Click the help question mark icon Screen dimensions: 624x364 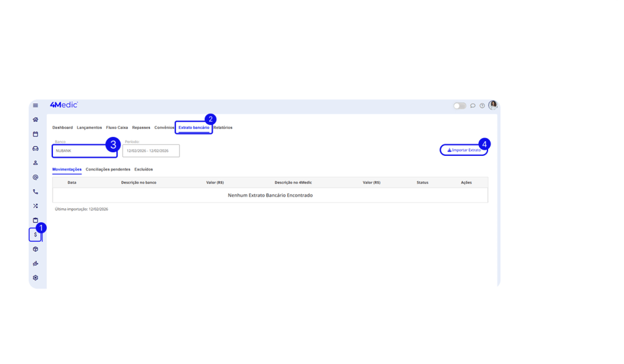coord(482,105)
